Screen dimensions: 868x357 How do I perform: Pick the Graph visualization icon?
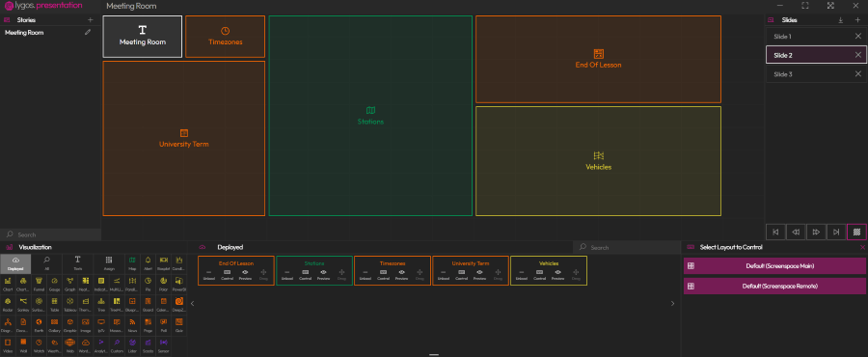70,284
